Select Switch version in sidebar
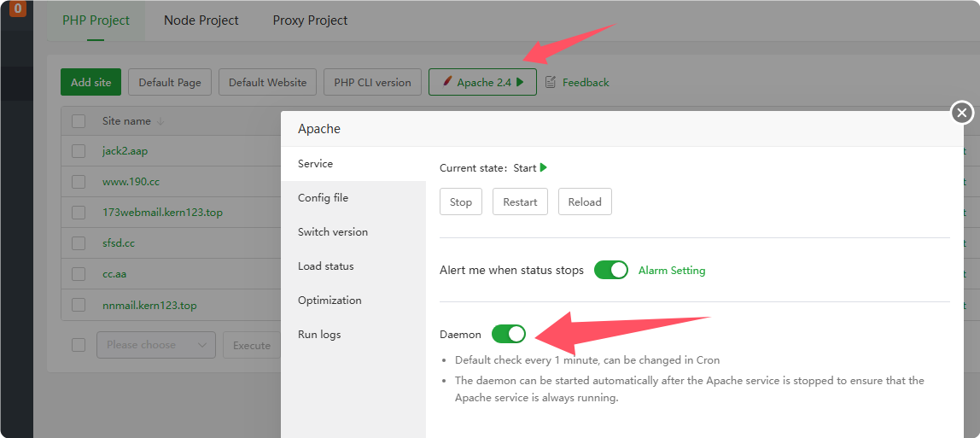This screenshot has width=980, height=438. point(333,231)
